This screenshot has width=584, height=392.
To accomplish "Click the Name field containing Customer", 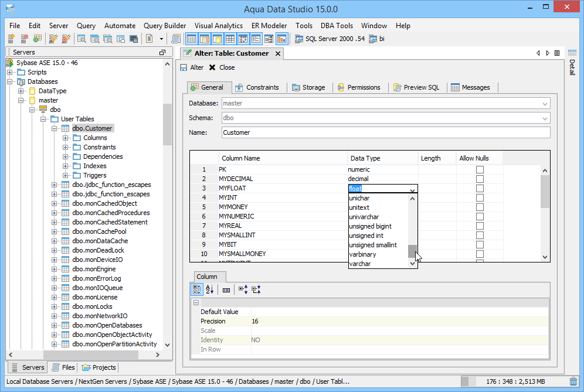I will [x=386, y=132].
